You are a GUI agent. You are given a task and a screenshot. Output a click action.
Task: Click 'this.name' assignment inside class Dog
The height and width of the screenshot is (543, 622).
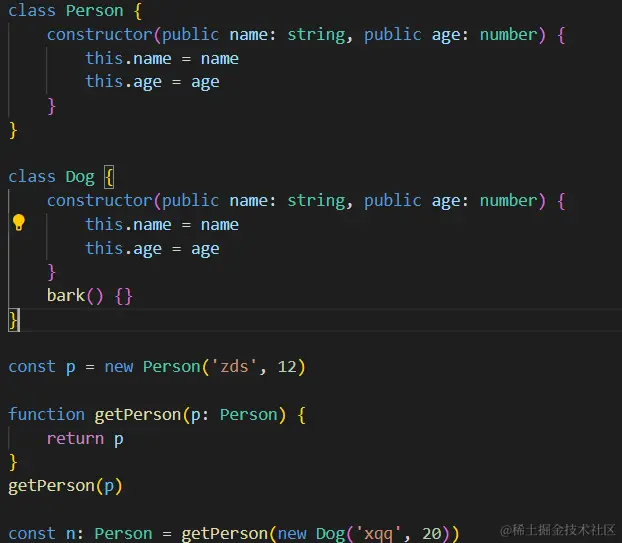[x=162, y=225]
